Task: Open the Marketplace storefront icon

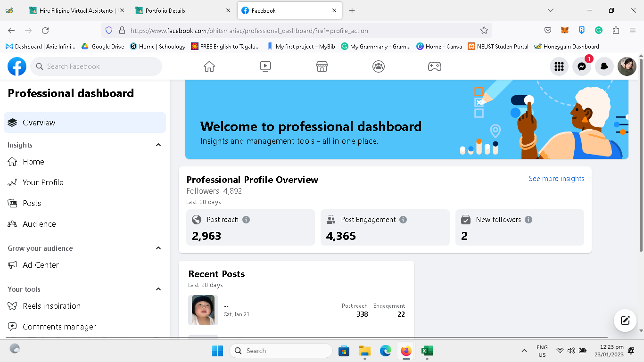Action: pyautogui.click(x=322, y=66)
